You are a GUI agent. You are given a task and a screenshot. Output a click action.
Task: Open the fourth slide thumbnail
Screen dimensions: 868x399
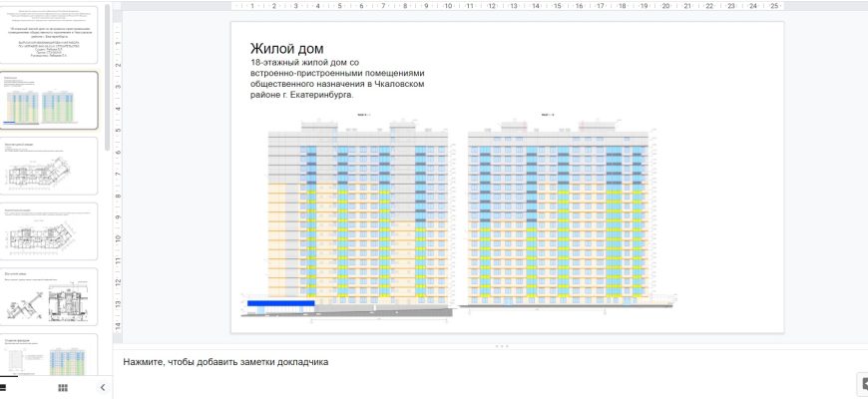50,230
